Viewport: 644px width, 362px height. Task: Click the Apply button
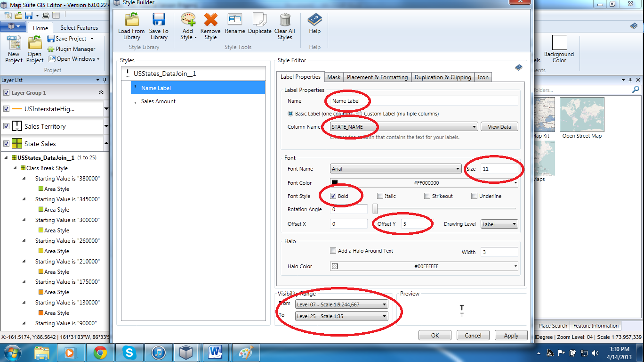pos(511,336)
